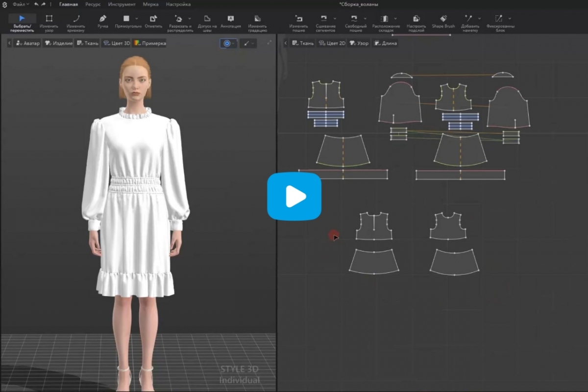Expand the Разрезать и распределить dropdown arrow
Screen dimensions: 588x392
tap(190, 19)
